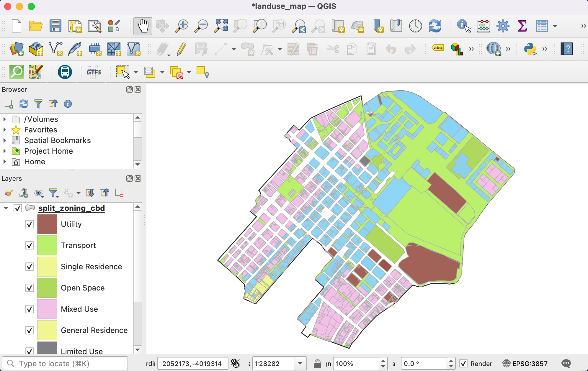588x371 pixels.
Task: Uncheck the Utility legend class
Action: tap(30, 224)
